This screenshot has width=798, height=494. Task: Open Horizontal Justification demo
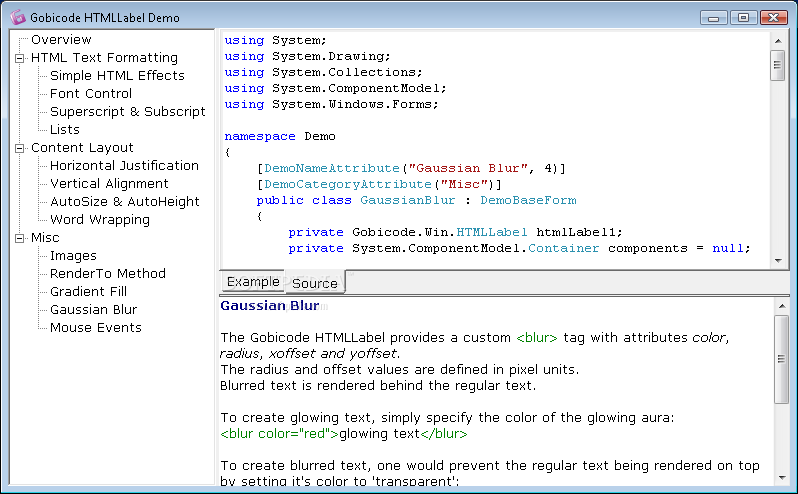point(124,166)
